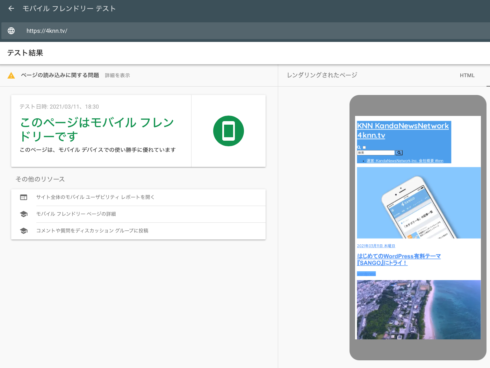
Task: Select ページの読み込みに関する問題 text
Action: (60, 75)
